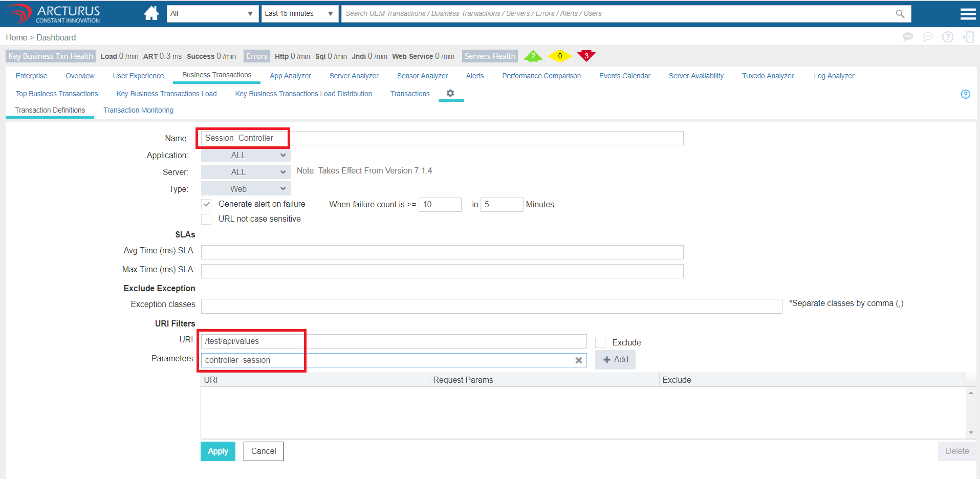Open the Last 15 minutes dropdown
980x479 pixels.
[x=299, y=14]
